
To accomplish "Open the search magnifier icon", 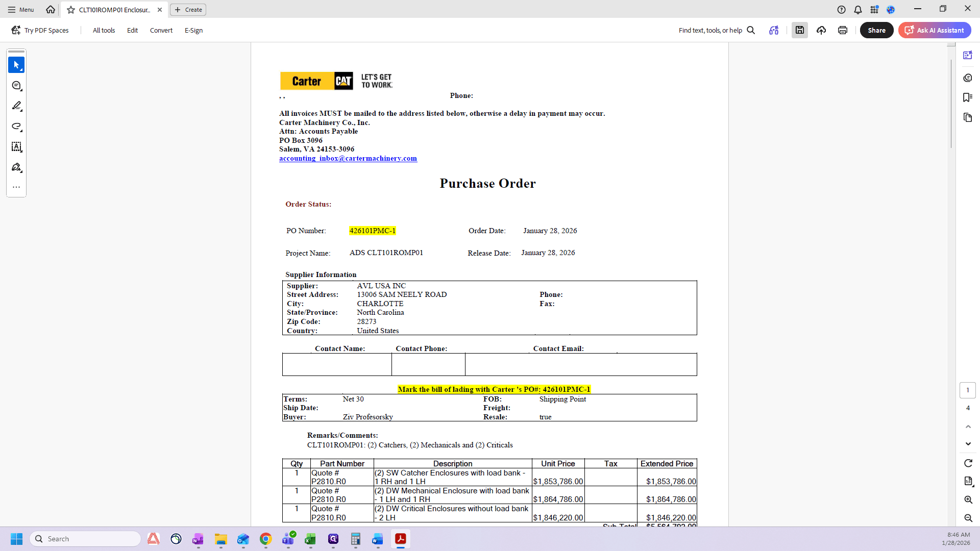I will point(751,30).
